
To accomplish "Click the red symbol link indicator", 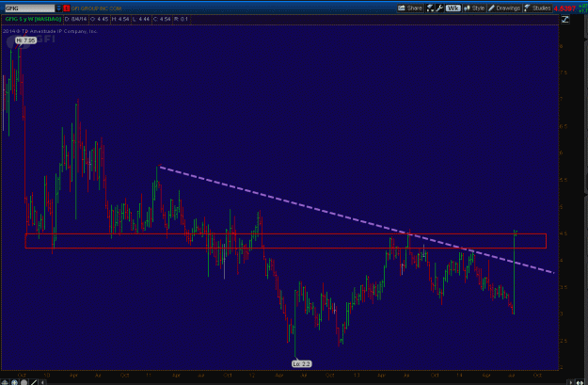I will (x=67, y=8).
